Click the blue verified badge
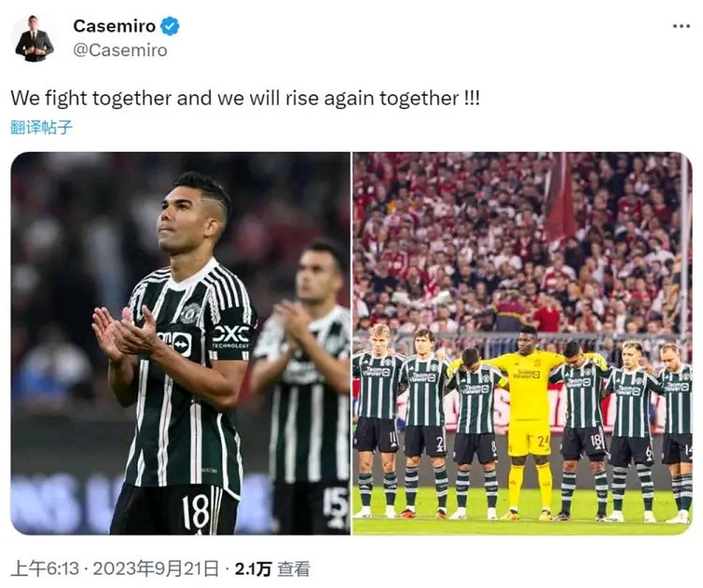This screenshot has height=588, width=703. coord(169,26)
